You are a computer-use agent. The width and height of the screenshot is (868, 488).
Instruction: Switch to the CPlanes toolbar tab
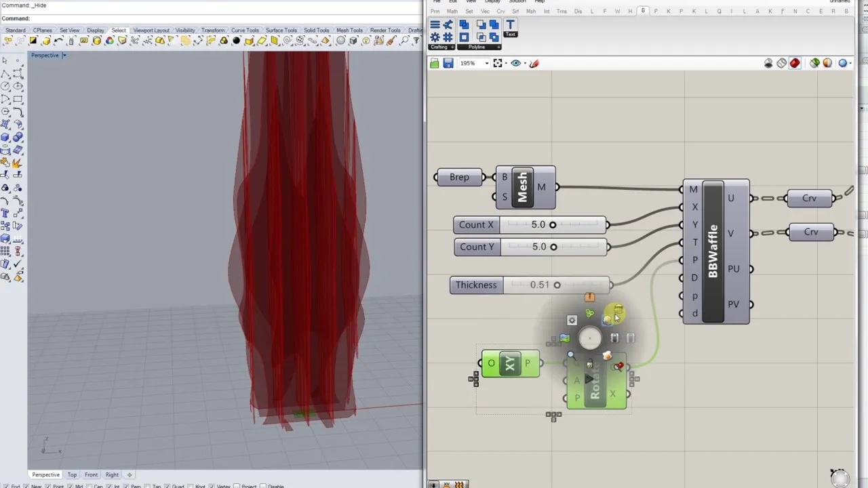tap(42, 30)
